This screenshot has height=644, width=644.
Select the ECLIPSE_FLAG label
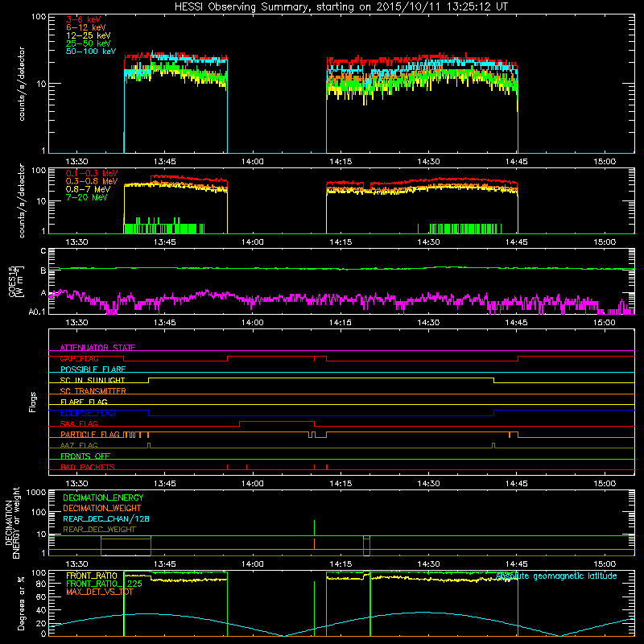[88, 413]
